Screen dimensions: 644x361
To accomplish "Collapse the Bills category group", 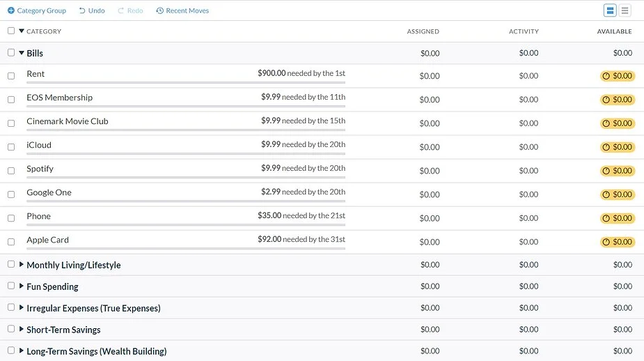I will 22,53.
